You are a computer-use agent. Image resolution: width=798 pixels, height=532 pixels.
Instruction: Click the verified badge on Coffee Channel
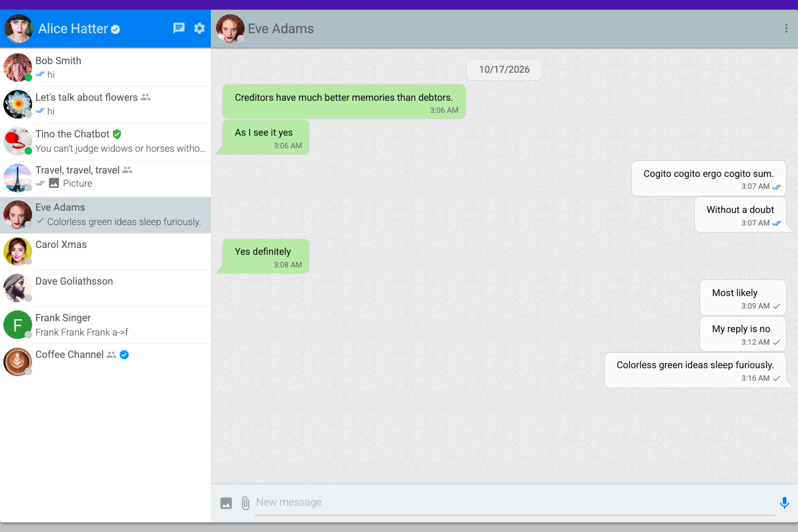click(124, 354)
